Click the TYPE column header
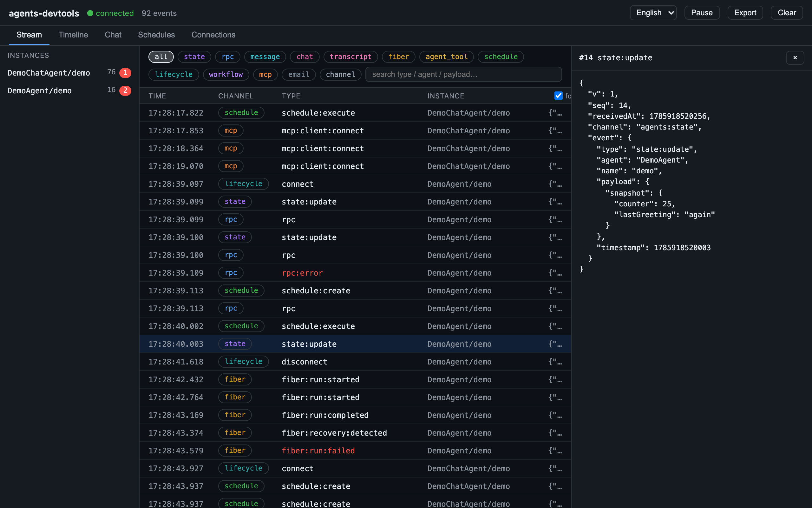 [x=291, y=96]
